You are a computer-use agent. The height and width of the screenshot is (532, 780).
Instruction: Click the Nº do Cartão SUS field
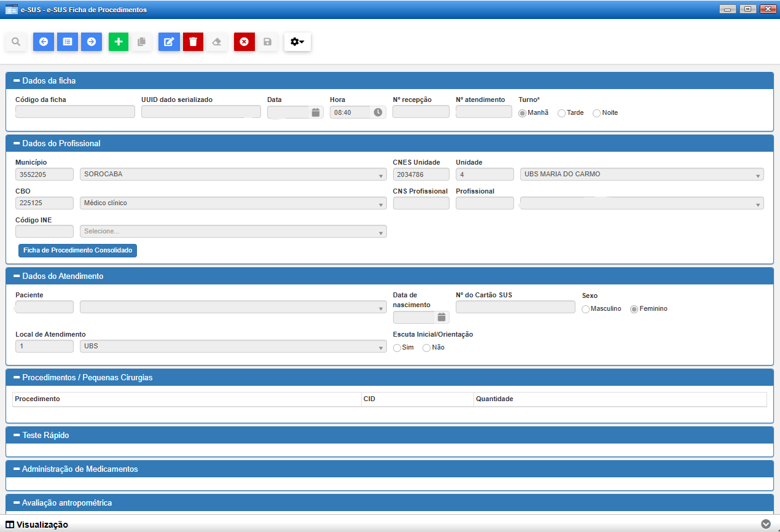point(515,307)
